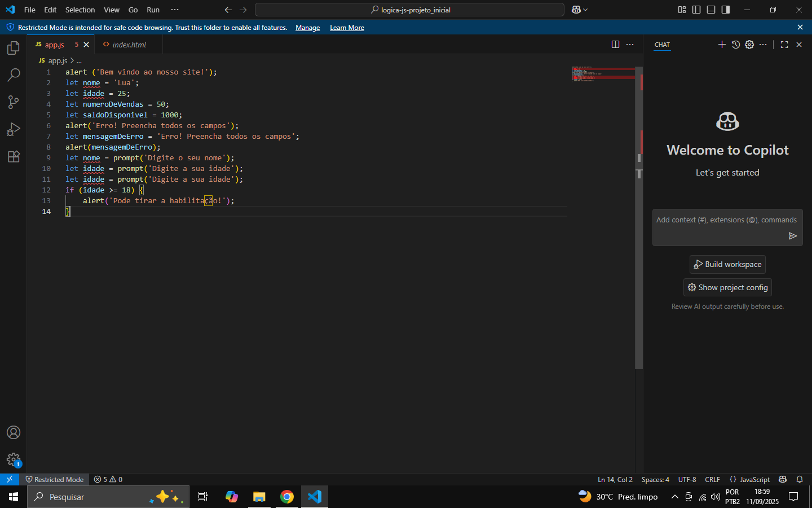This screenshot has height=508, width=812.
Task: Start a new chat with plus icon
Action: click(x=722, y=45)
